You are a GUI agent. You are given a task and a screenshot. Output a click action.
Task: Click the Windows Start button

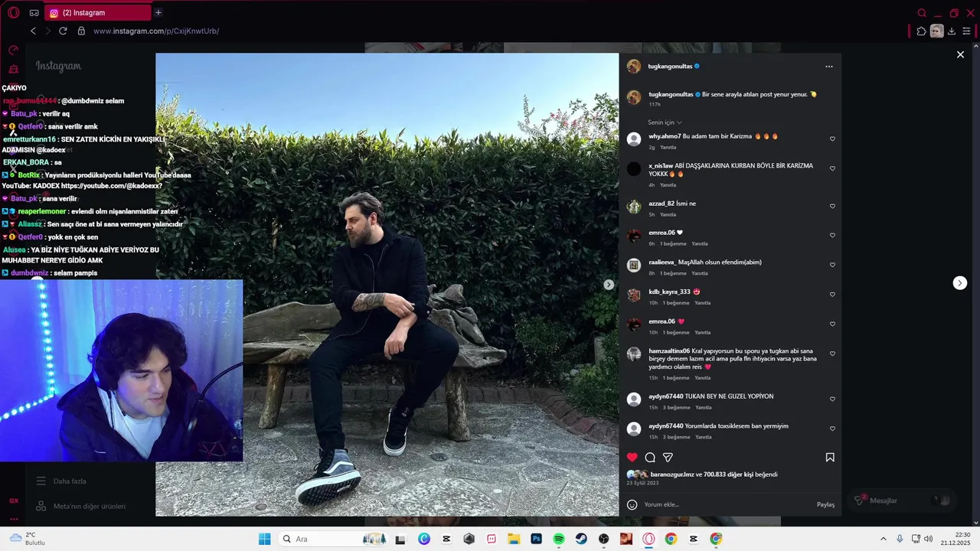(x=264, y=539)
